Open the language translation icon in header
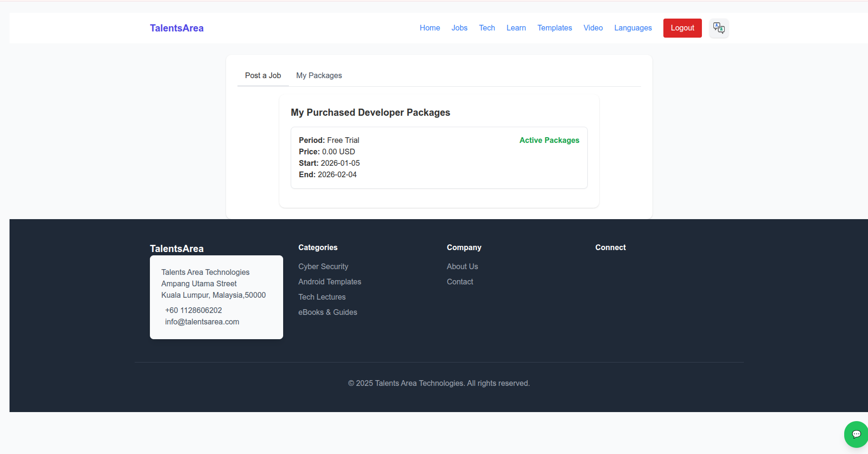This screenshot has width=868, height=454. click(719, 28)
